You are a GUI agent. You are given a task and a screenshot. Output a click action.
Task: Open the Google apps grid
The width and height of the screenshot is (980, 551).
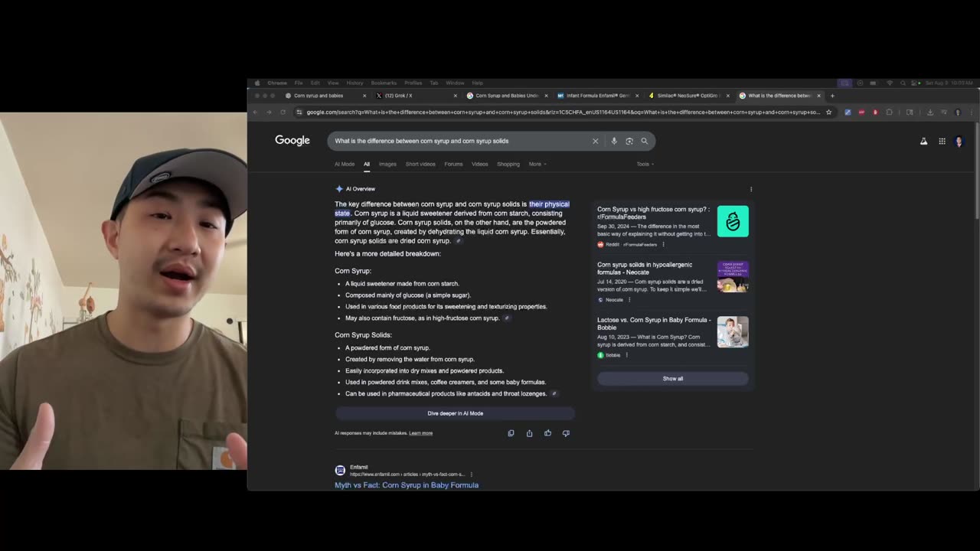[x=942, y=141]
